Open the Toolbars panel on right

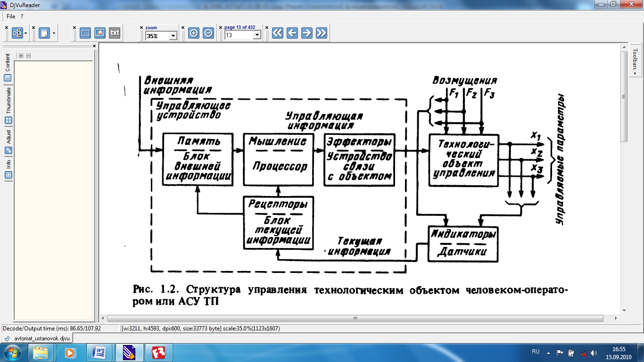pyautogui.click(x=635, y=61)
